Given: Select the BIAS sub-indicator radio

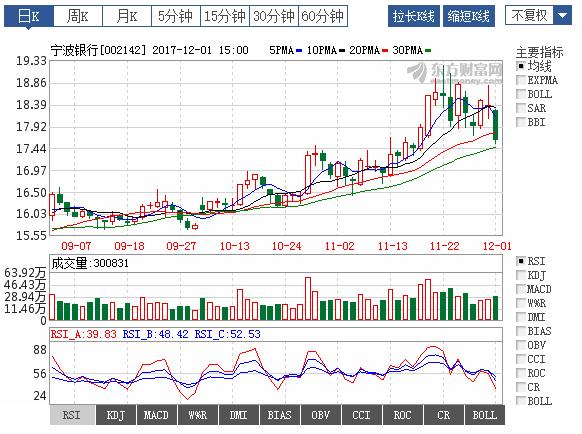Looking at the screenshot, I should coord(521,331).
